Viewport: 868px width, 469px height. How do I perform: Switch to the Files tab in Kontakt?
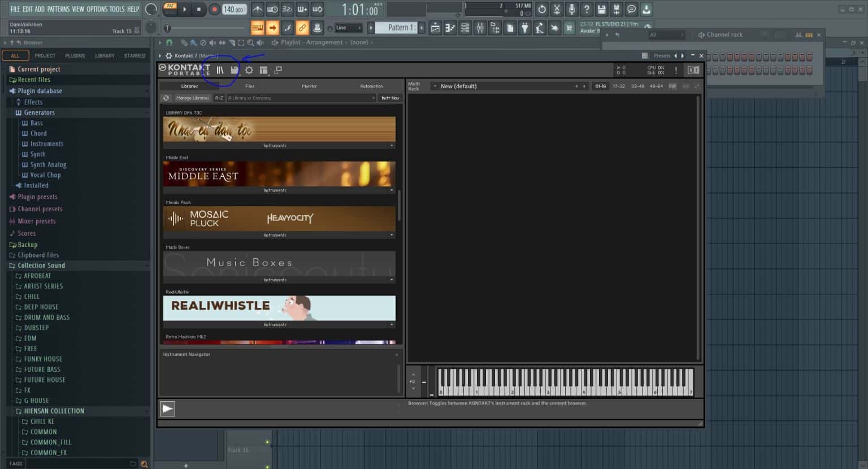(x=250, y=86)
